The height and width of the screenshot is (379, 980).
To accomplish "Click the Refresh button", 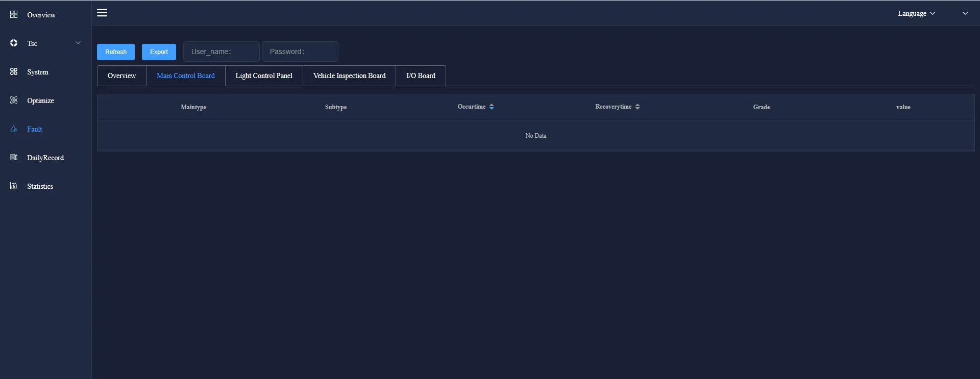I will coord(116,52).
